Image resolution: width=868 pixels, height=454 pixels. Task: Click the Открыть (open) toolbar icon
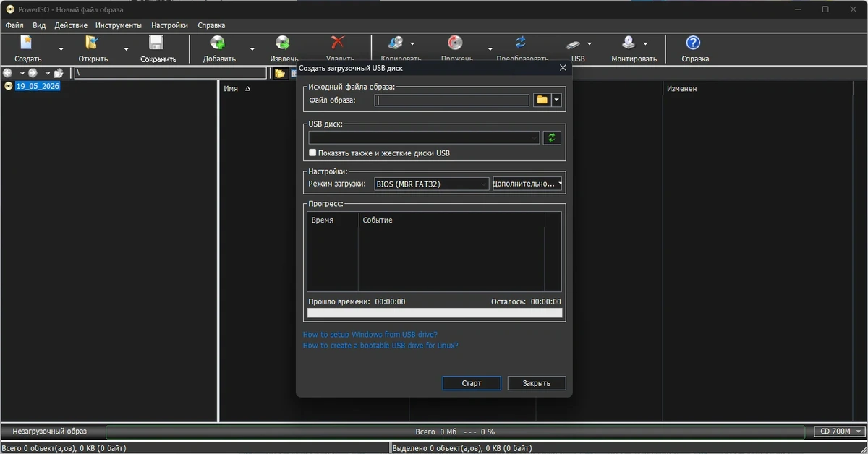pos(93,43)
